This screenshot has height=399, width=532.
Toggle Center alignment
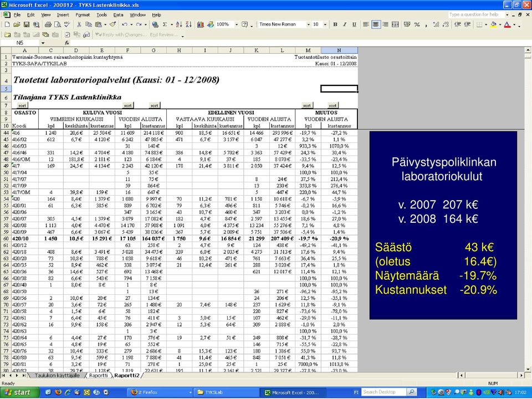pyautogui.click(x=376, y=24)
